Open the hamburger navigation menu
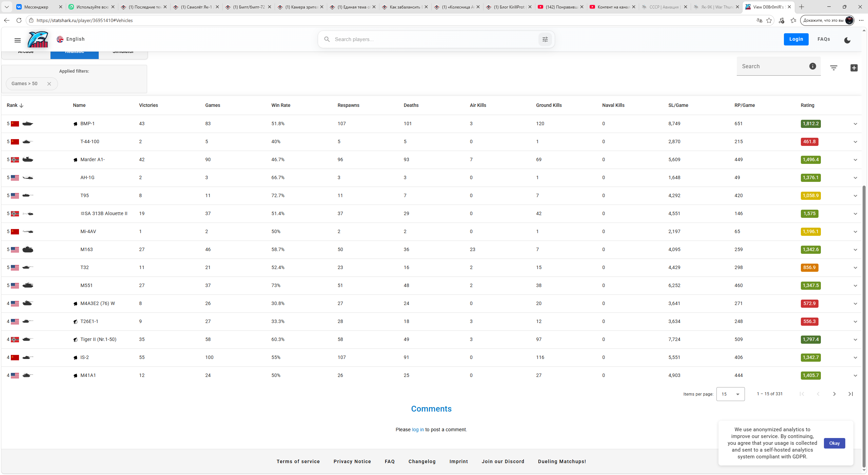 (18, 40)
